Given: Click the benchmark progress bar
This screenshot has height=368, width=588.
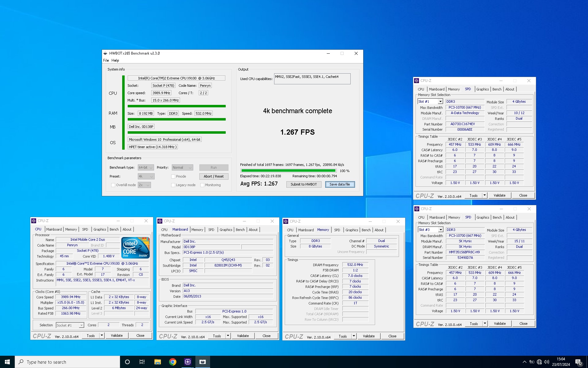Looking at the screenshot, I should (288, 171).
